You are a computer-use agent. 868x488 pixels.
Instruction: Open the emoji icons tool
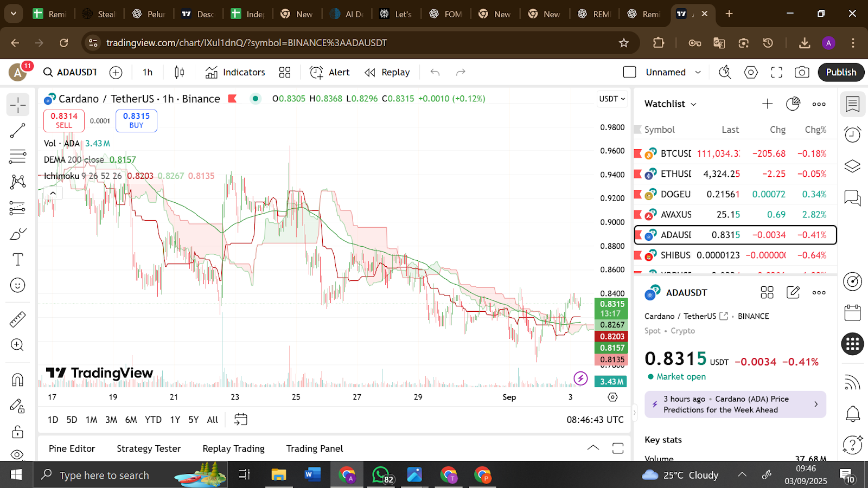click(17, 285)
